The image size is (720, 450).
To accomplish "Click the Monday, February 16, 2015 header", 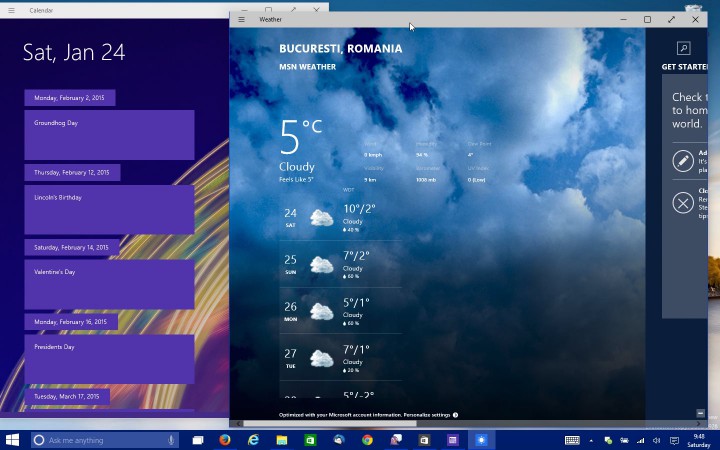I will click(x=71, y=322).
